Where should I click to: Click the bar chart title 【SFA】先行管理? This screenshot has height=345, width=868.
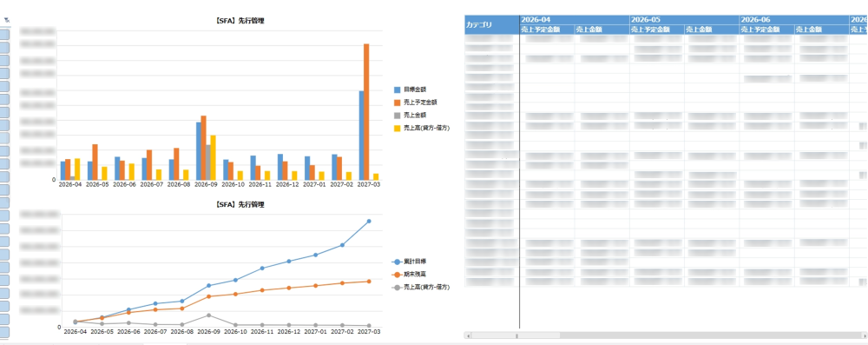(x=240, y=21)
